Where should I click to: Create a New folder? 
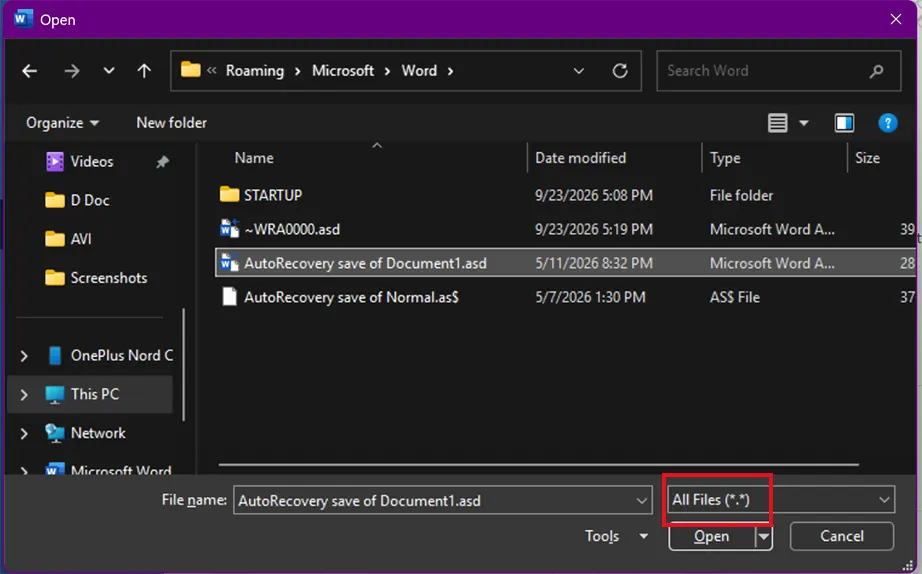(x=171, y=122)
